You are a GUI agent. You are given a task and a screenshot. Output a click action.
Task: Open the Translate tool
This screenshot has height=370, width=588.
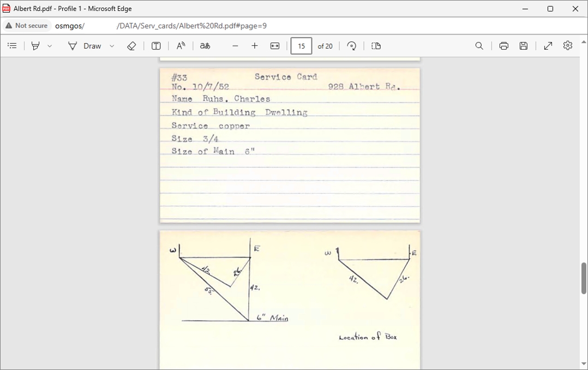click(205, 46)
